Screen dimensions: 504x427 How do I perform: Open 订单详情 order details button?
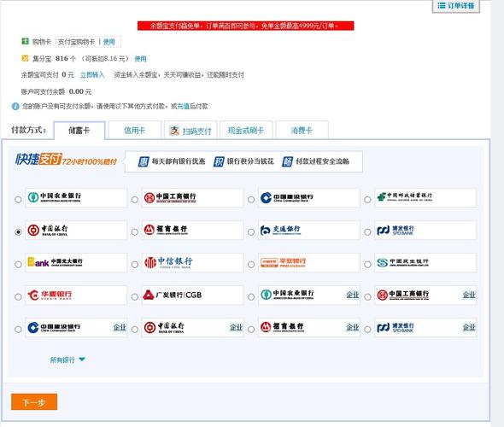[x=456, y=6]
